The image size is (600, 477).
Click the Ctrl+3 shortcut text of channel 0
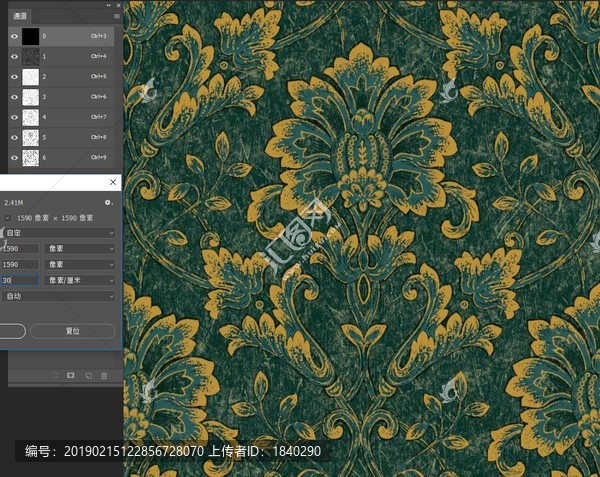pos(99,36)
